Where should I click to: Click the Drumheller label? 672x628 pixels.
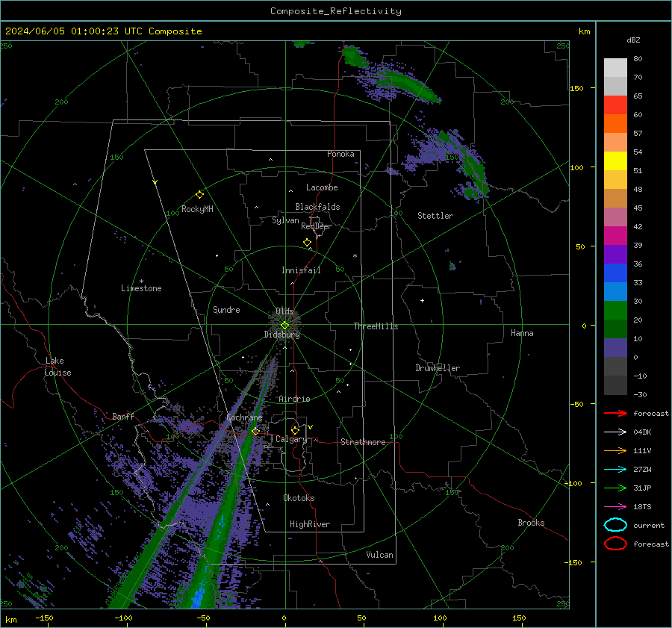tap(437, 368)
